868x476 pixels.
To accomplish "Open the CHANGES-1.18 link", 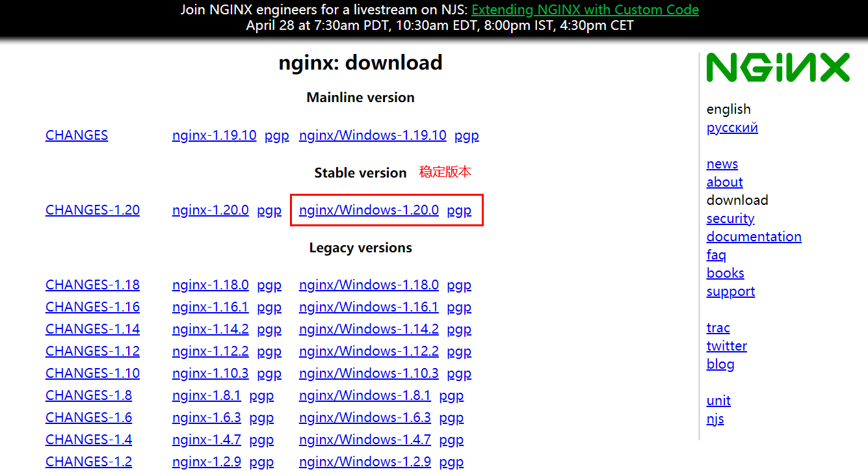I will tap(92, 285).
